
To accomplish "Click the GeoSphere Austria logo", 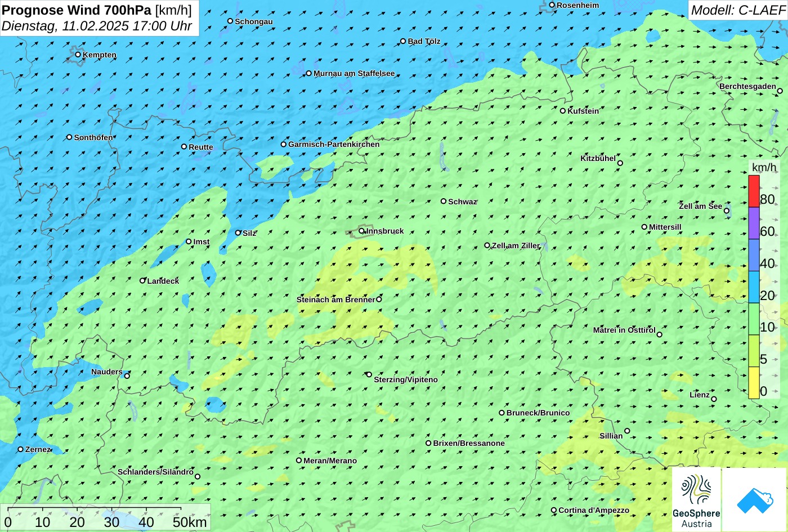I will tap(696, 499).
